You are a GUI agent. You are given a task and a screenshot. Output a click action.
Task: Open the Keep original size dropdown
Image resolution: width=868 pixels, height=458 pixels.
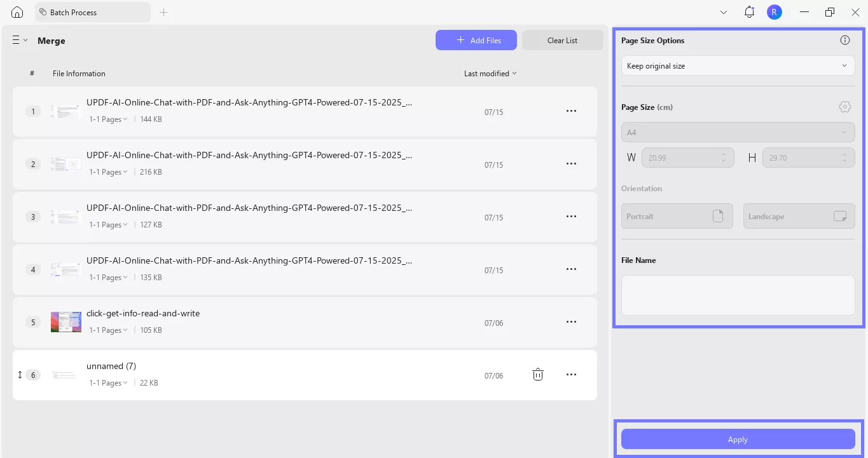[738, 65]
